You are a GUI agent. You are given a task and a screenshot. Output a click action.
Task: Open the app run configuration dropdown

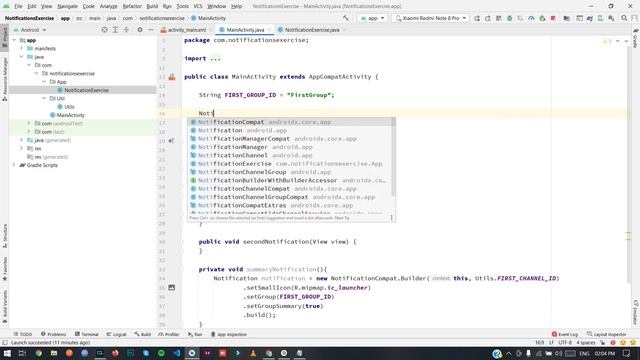coord(372,18)
